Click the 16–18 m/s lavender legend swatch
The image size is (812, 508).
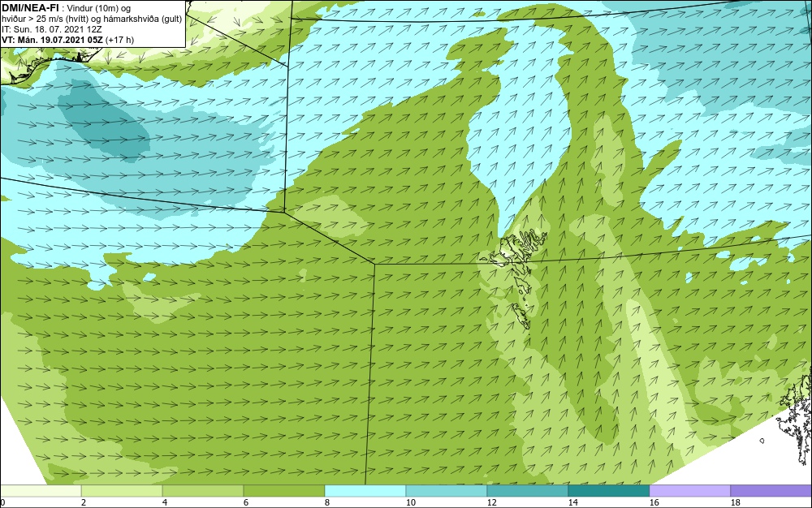click(x=689, y=491)
